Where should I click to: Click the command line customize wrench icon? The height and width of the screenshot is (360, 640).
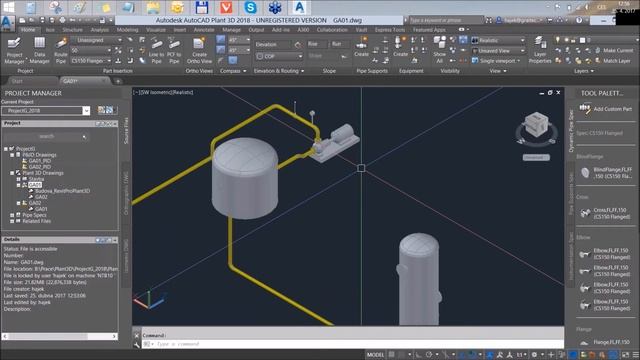137,344
